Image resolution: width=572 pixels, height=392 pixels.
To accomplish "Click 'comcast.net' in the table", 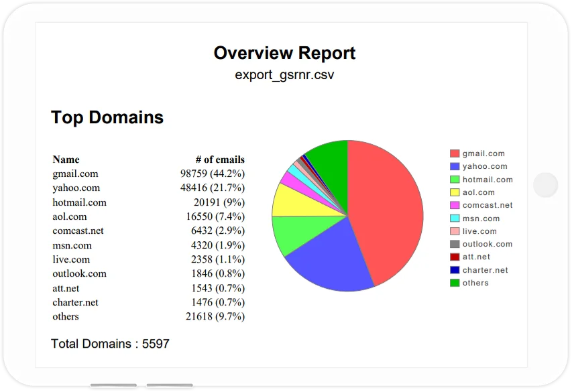I will tap(78, 231).
